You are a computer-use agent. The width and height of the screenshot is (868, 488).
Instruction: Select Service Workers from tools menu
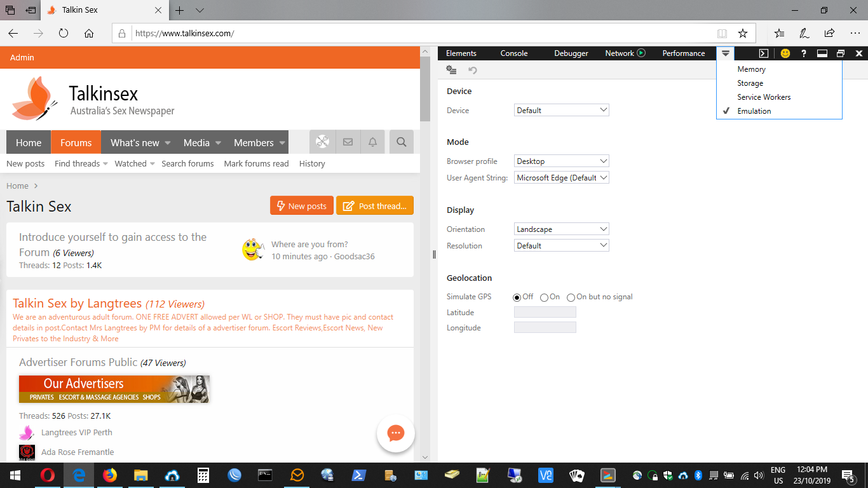point(779,97)
